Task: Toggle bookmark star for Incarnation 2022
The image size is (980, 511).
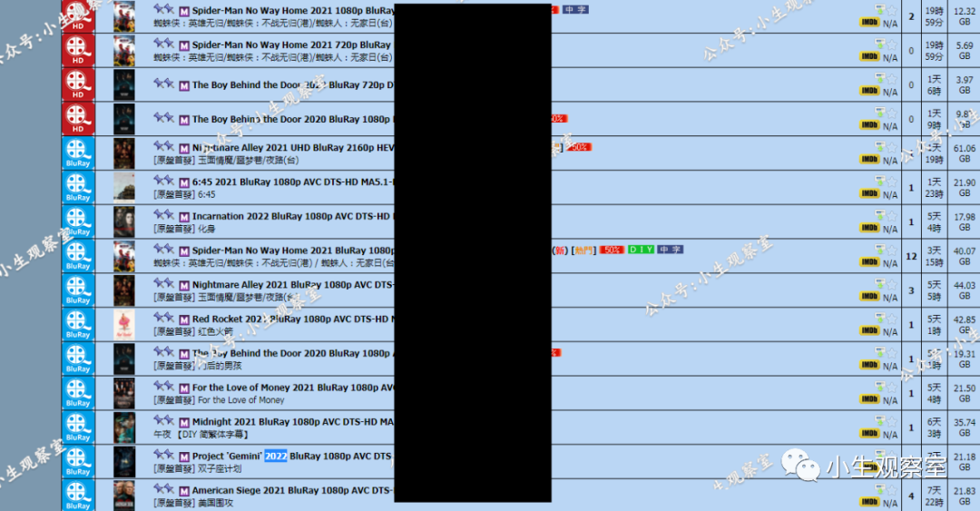Action: coord(892,216)
